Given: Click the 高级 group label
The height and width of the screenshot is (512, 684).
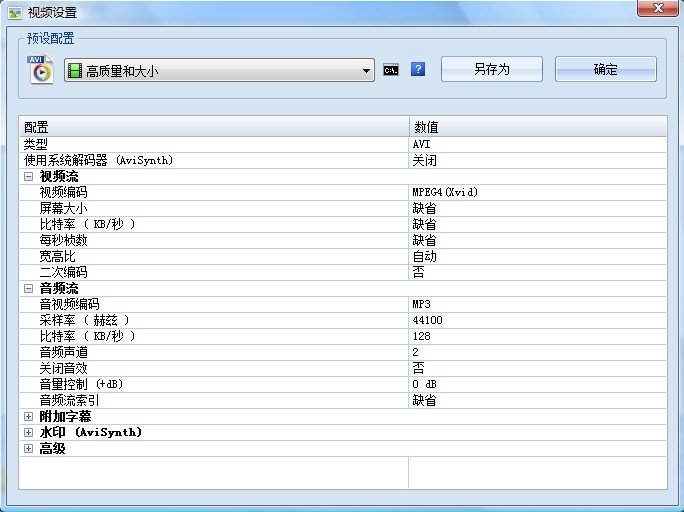Looking at the screenshot, I should point(52,449).
